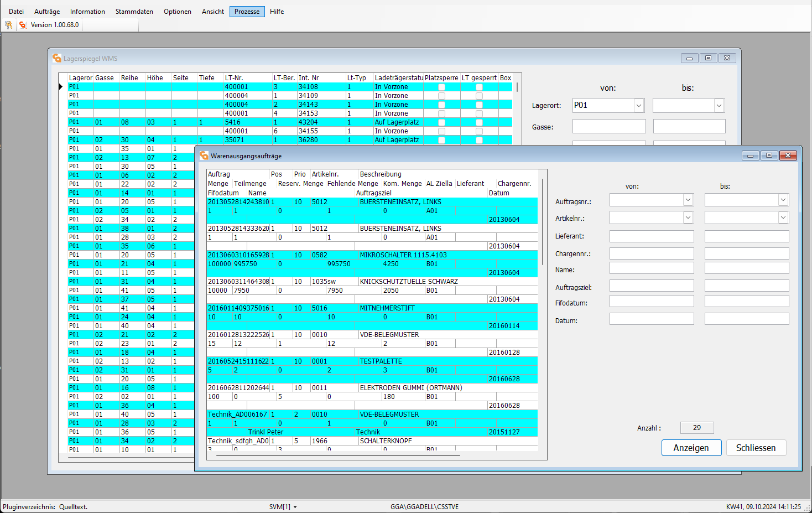Toggle LT gesperrt checkbox for Int. Nr 34108
Image resolution: width=812 pixels, height=513 pixels.
click(479, 87)
